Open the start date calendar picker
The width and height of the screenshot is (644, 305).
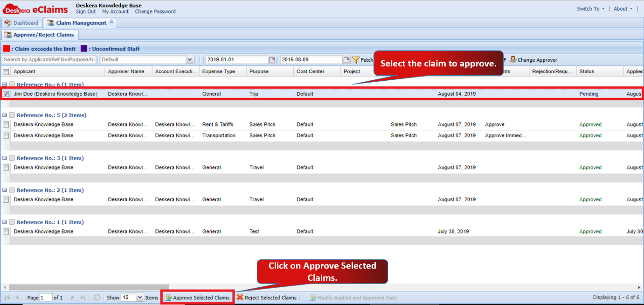[272, 60]
